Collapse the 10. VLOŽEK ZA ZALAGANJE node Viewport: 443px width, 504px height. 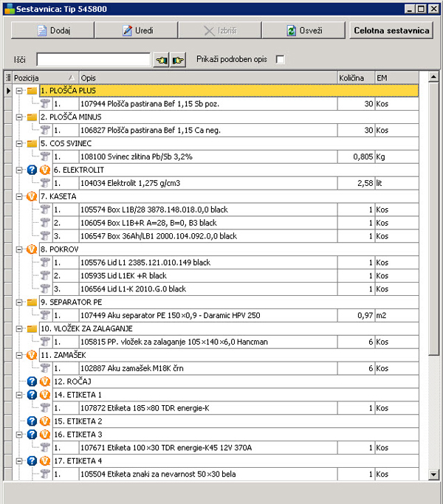(19, 328)
